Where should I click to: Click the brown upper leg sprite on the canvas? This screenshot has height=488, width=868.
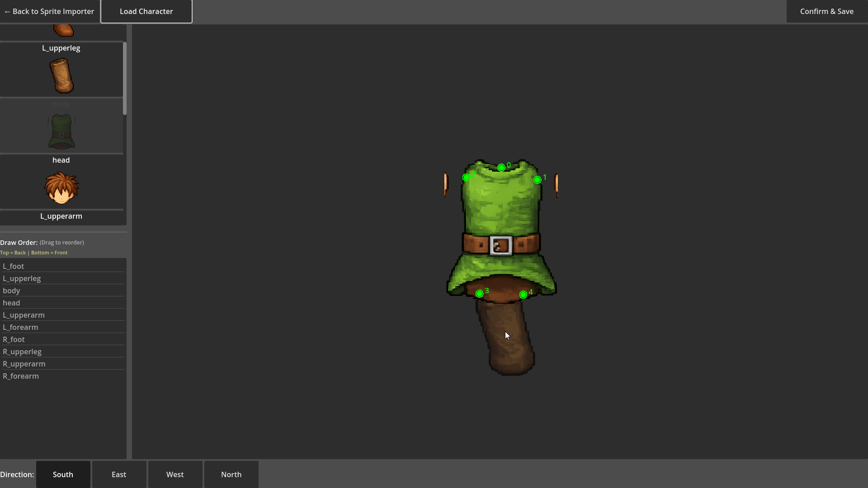(506, 343)
